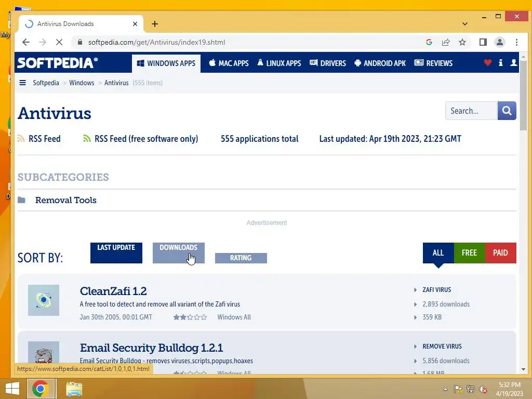Click inside the Search field
Image resolution: width=532 pixels, height=399 pixels.
click(x=471, y=111)
